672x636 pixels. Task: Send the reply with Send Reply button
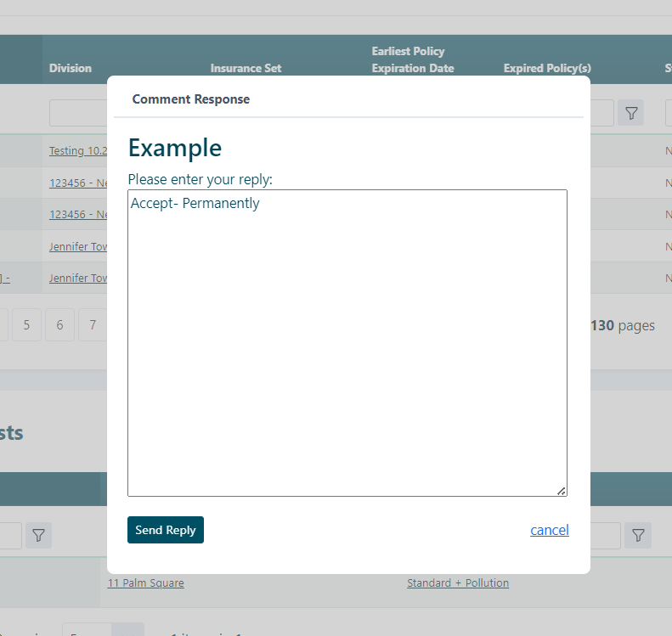[x=166, y=530]
